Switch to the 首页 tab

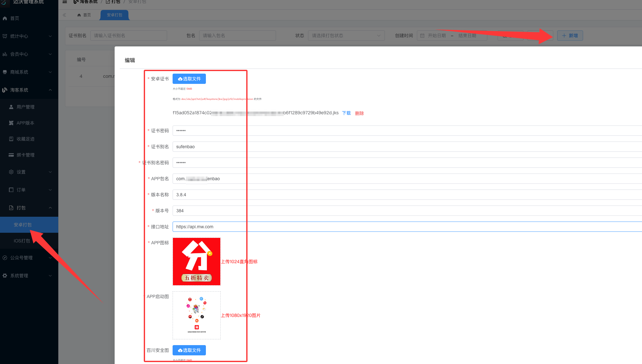[x=84, y=15]
